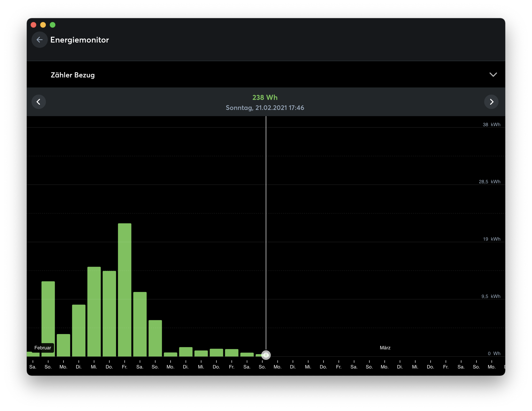
Task: Go to next period with right chevron
Action: (x=491, y=102)
